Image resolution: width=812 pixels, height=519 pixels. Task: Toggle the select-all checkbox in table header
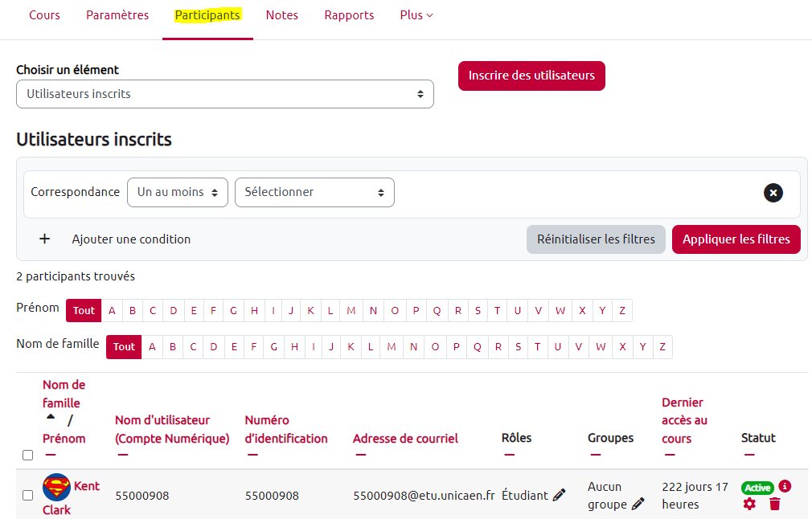(28, 455)
